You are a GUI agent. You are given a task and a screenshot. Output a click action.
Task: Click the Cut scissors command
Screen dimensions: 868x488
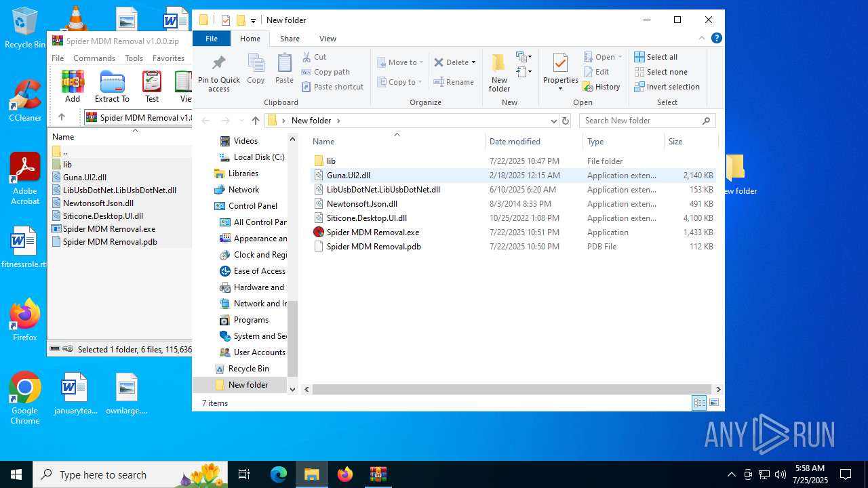[315, 57]
